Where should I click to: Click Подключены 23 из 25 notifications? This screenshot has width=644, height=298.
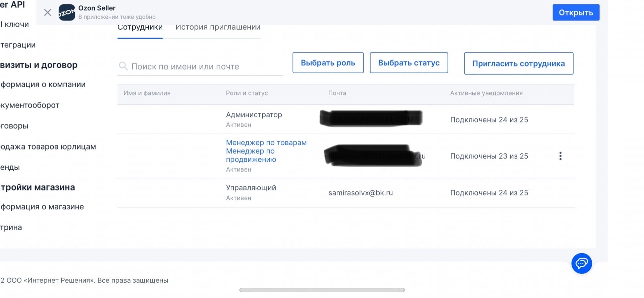[x=489, y=156]
